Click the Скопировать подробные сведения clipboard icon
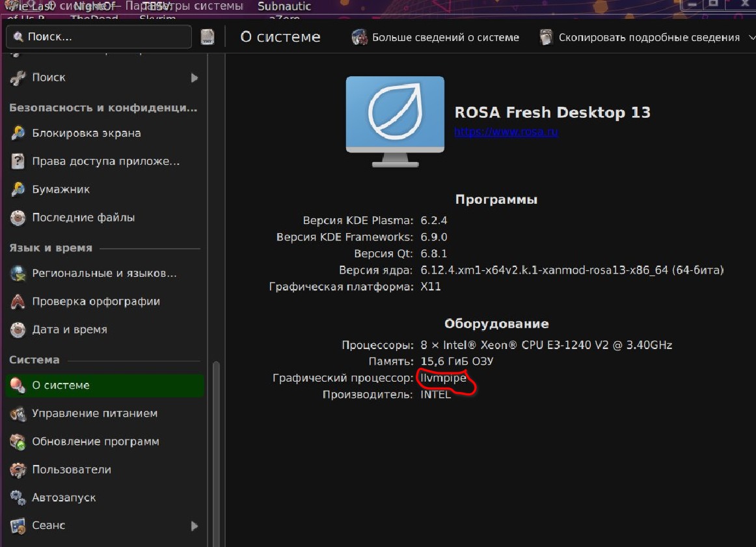 pyautogui.click(x=546, y=37)
